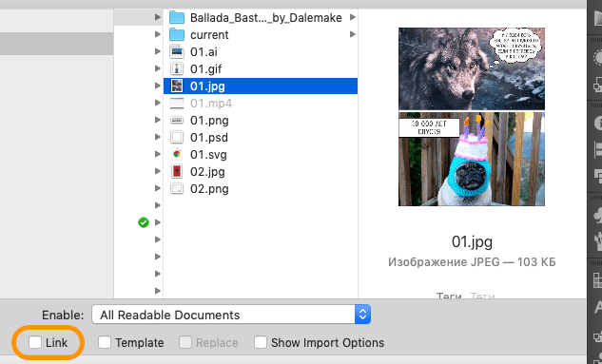Click 'Изображение JPEG — 103 КБ' file info
This screenshot has height=364, width=602.
(472, 262)
